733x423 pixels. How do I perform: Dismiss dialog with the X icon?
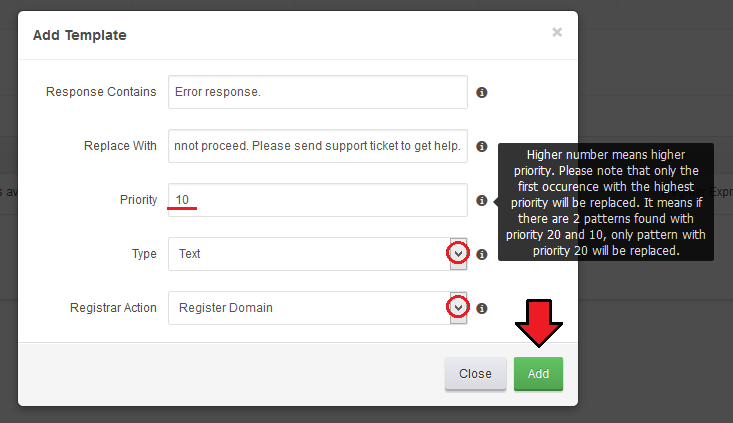[557, 33]
